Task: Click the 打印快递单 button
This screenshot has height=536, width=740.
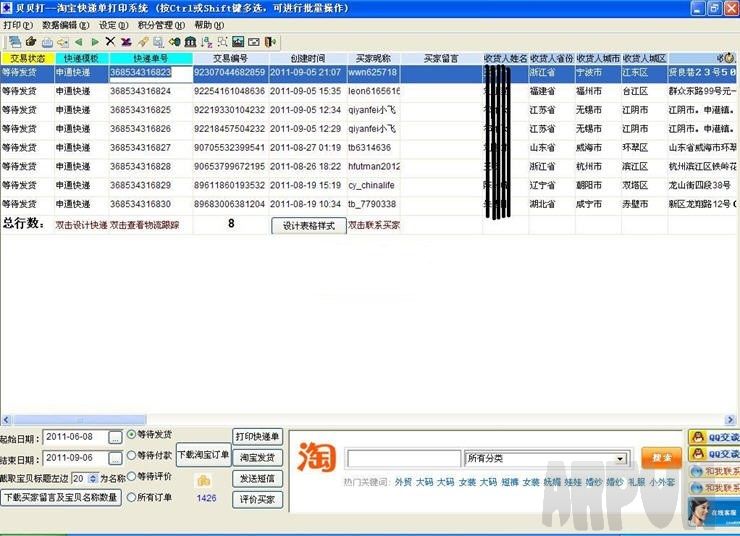Action: tap(257, 436)
